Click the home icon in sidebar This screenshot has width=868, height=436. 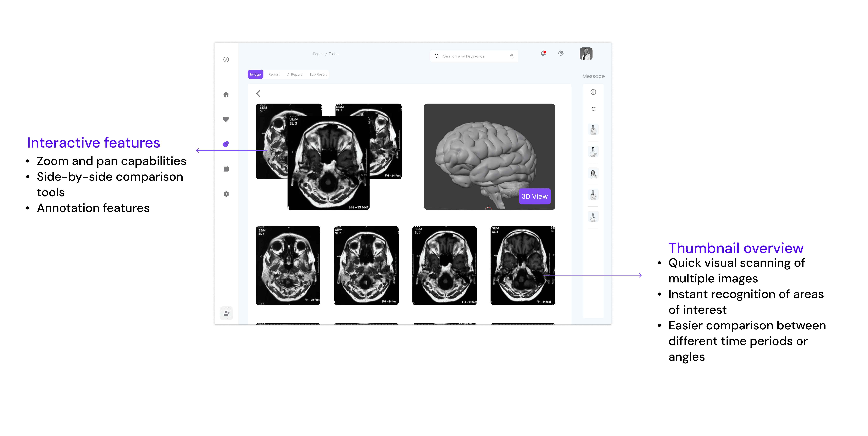point(226,95)
